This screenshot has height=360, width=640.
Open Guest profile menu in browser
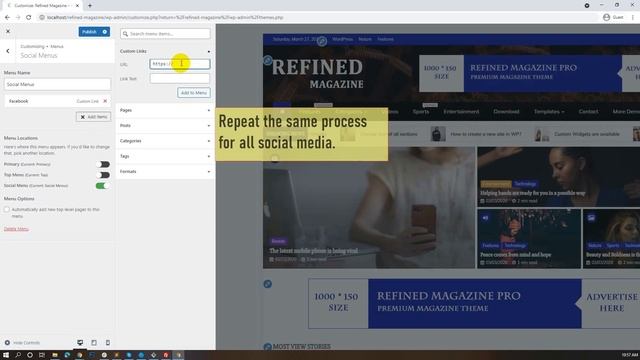[613, 18]
